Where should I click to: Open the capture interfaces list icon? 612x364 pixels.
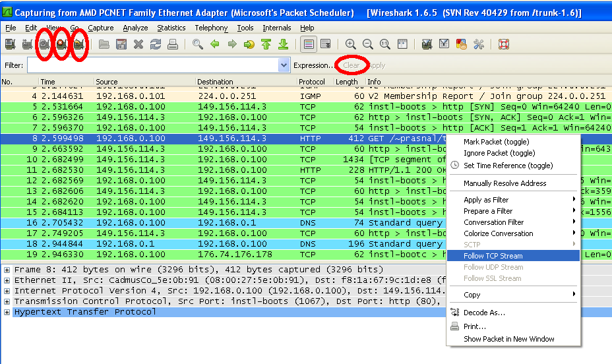point(10,44)
